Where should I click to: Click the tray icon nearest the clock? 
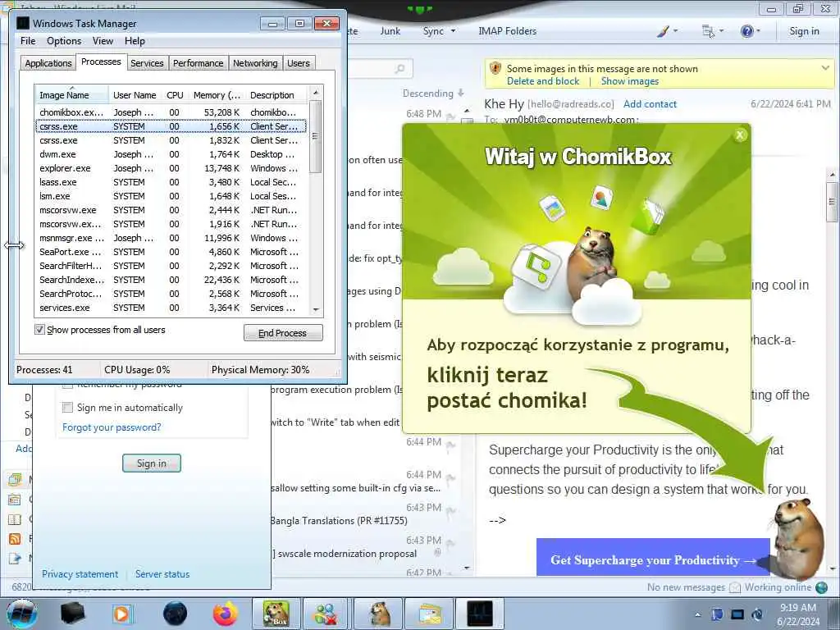click(757, 614)
